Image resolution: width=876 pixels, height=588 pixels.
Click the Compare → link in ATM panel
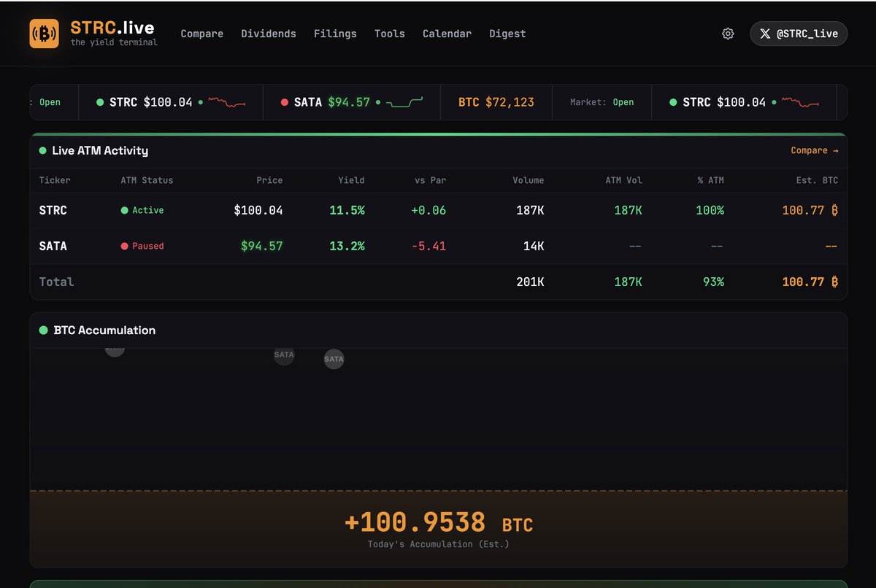pos(815,150)
